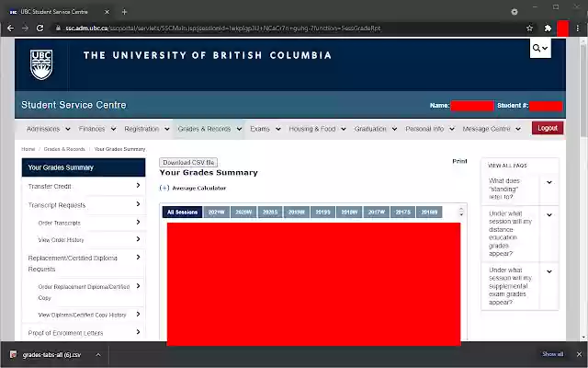
Task: Close the UBC Student Service Centre tab
Action: tap(107, 12)
